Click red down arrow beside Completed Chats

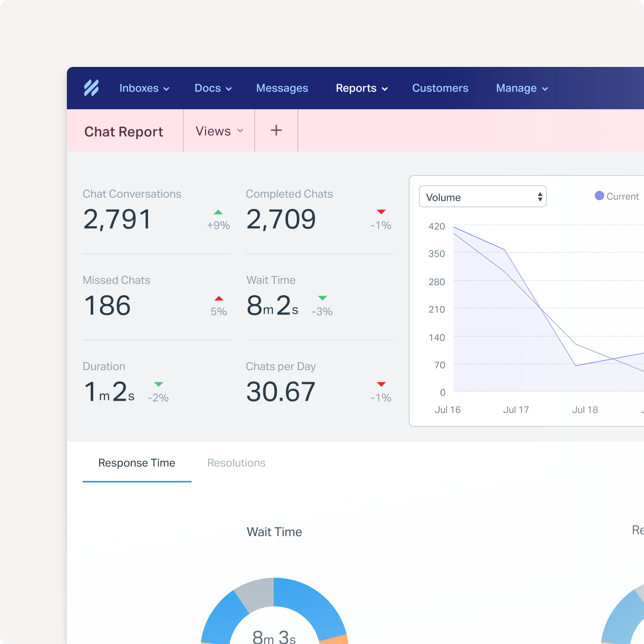point(381,212)
